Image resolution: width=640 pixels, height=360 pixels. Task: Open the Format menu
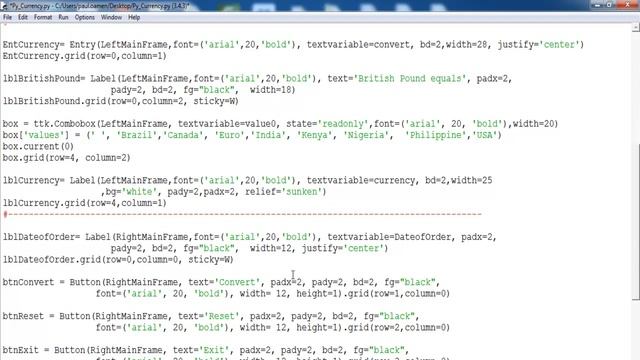point(43,17)
